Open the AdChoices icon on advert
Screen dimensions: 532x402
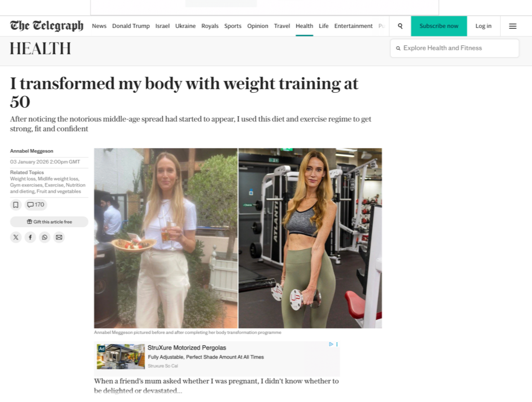click(331, 344)
